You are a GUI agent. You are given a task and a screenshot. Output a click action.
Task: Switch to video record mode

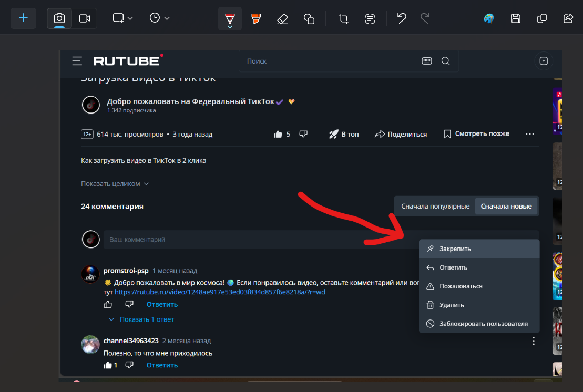click(x=84, y=18)
